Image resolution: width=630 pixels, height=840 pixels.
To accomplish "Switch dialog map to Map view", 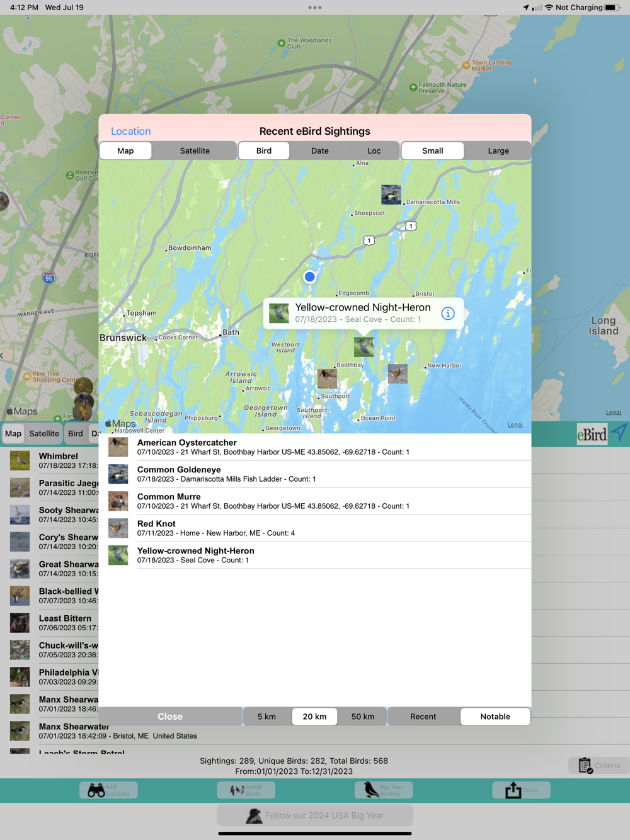I will 125,151.
